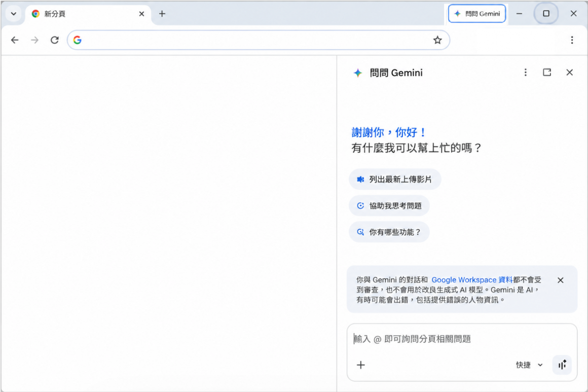Bookmark this page with star icon
The width and height of the screenshot is (588, 392).
click(x=437, y=40)
